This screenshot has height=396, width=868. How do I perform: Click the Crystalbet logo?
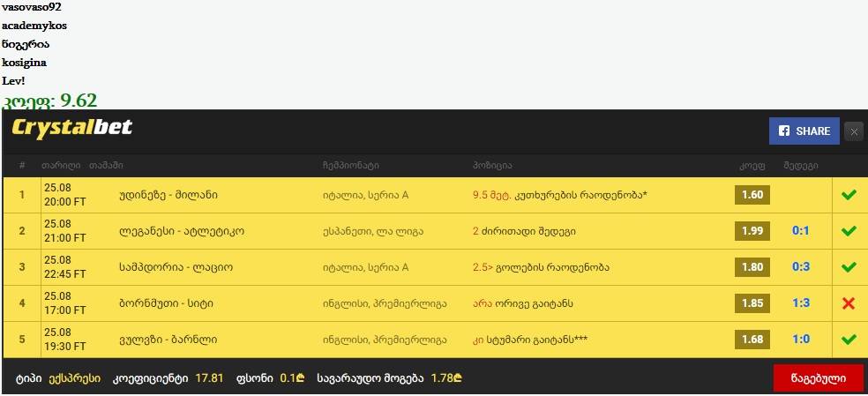(72, 128)
